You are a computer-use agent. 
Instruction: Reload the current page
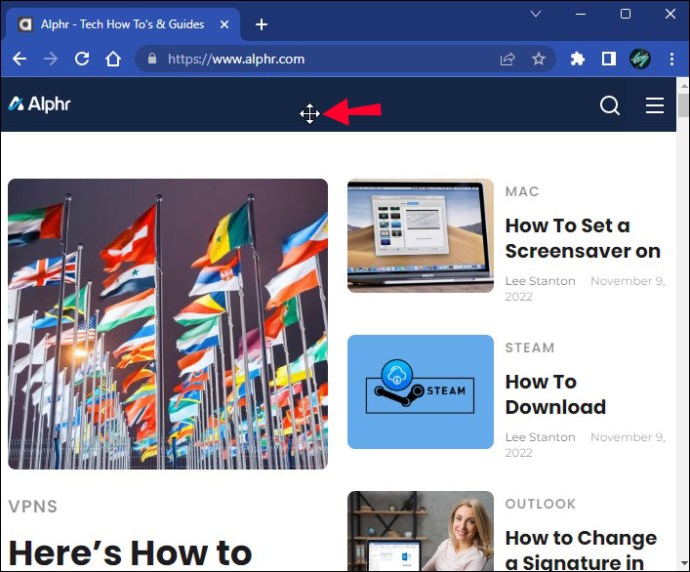pos(82,59)
